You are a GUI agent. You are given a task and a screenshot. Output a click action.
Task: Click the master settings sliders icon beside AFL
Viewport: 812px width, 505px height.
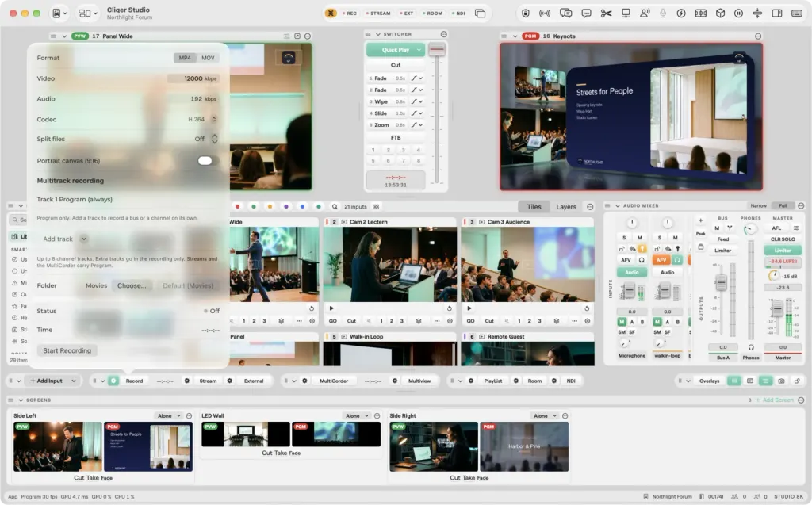click(x=796, y=228)
